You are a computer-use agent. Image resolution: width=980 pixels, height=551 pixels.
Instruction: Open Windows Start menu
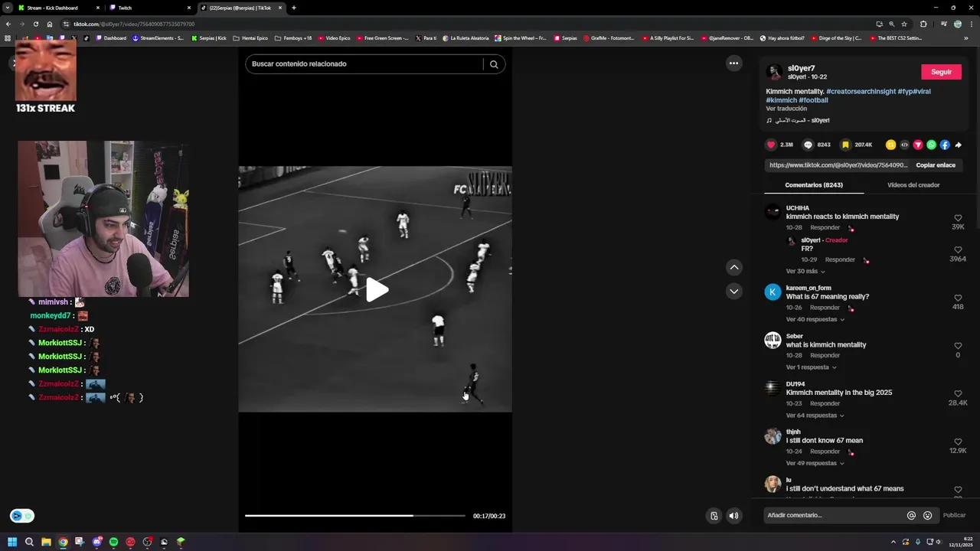coord(12,542)
